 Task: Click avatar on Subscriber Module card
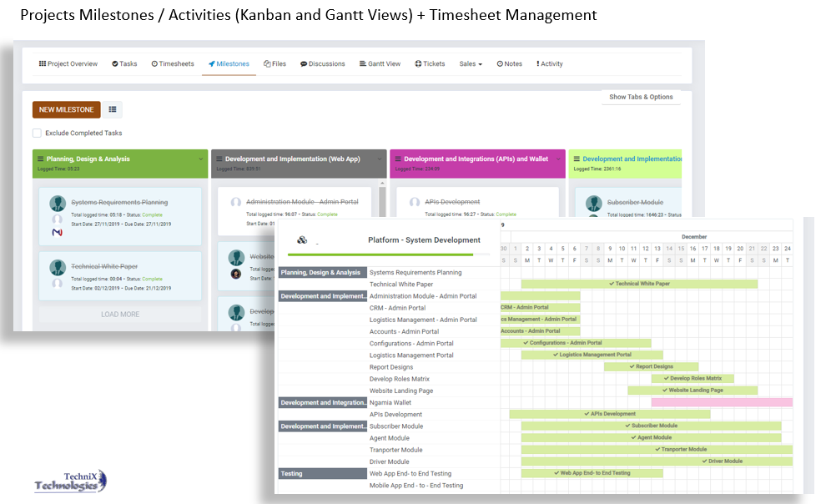(x=593, y=203)
